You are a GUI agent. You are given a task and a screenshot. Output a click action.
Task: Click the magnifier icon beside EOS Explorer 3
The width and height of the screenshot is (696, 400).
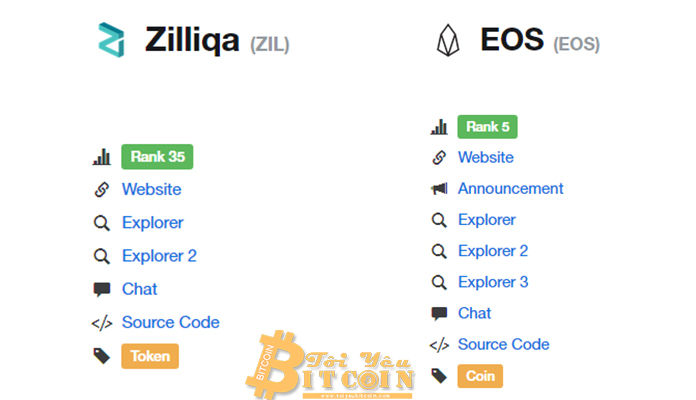439,282
